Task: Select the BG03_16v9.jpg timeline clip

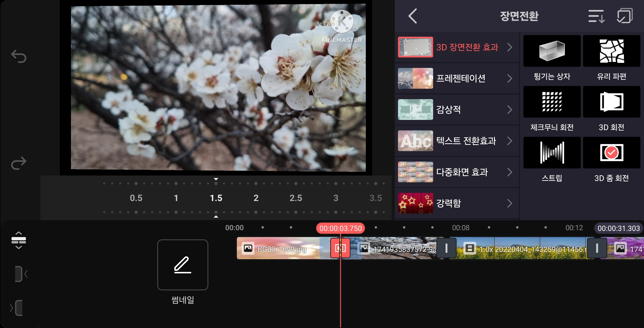Action: (277, 248)
